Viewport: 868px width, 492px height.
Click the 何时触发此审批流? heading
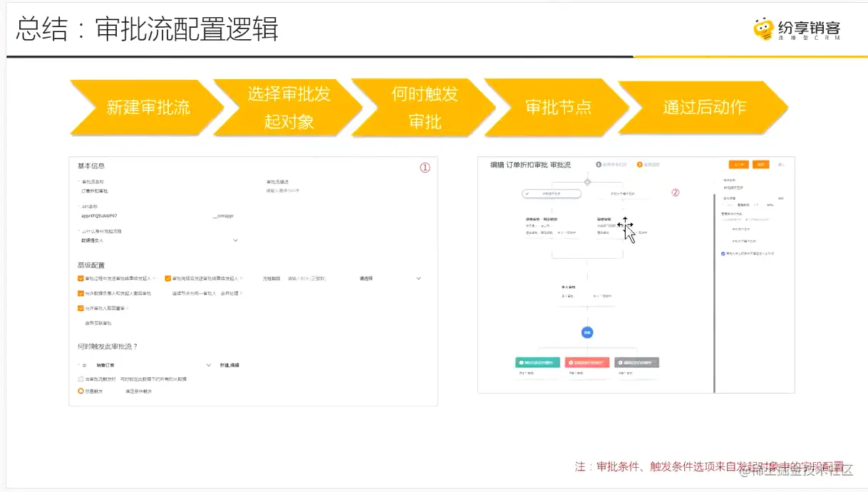[x=108, y=347]
